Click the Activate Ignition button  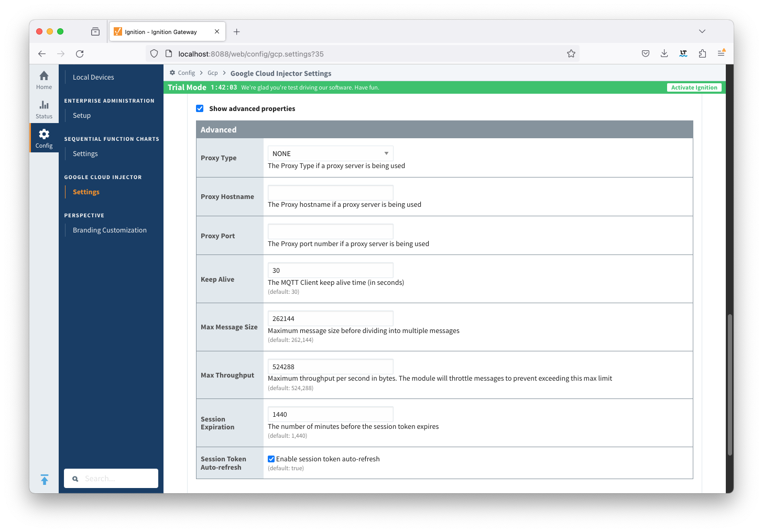click(x=694, y=87)
